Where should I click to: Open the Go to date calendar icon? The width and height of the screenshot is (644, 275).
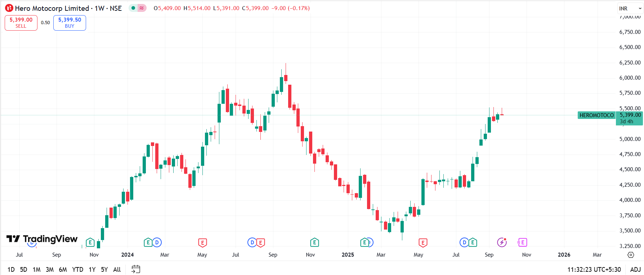[x=136, y=269]
